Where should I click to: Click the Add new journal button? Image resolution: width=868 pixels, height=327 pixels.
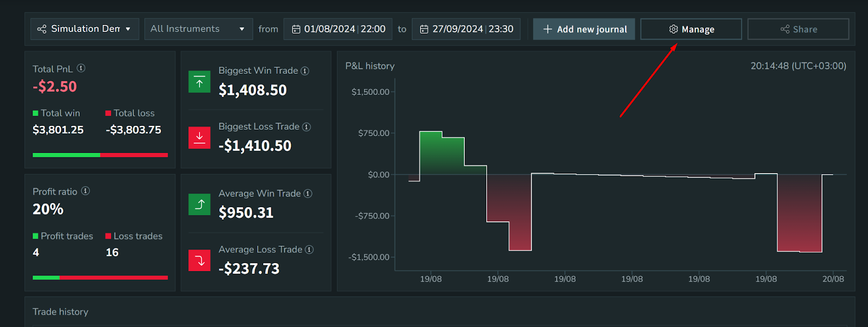(584, 29)
